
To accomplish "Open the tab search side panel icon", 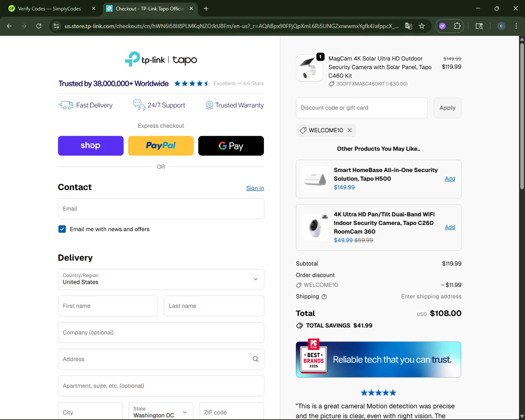I will click(x=479, y=26).
